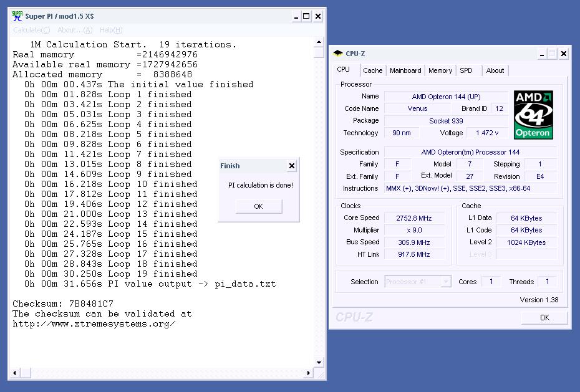Click the AMD 64 Opteron logo
This screenshot has width=580, height=392.
tap(533, 115)
